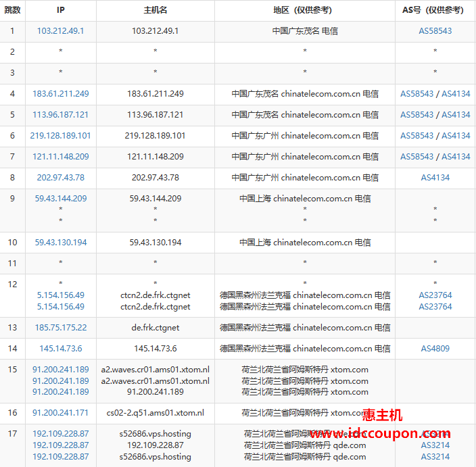Click the blue 103.212.49.1 link in IP column

point(60,31)
